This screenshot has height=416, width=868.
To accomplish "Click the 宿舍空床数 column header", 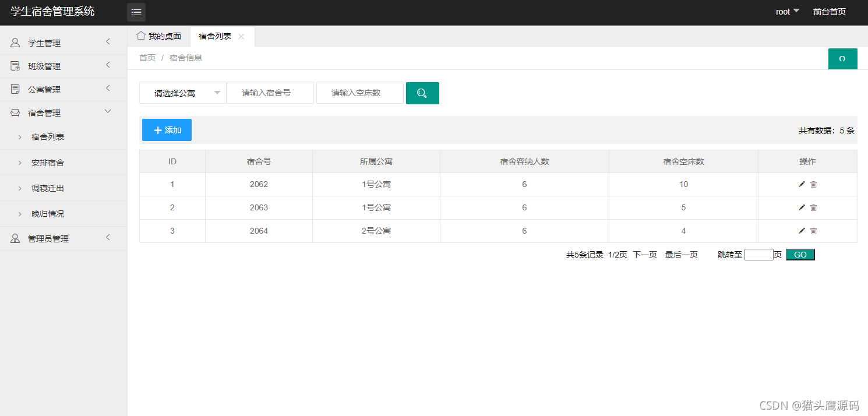I will tap(683, 161).
